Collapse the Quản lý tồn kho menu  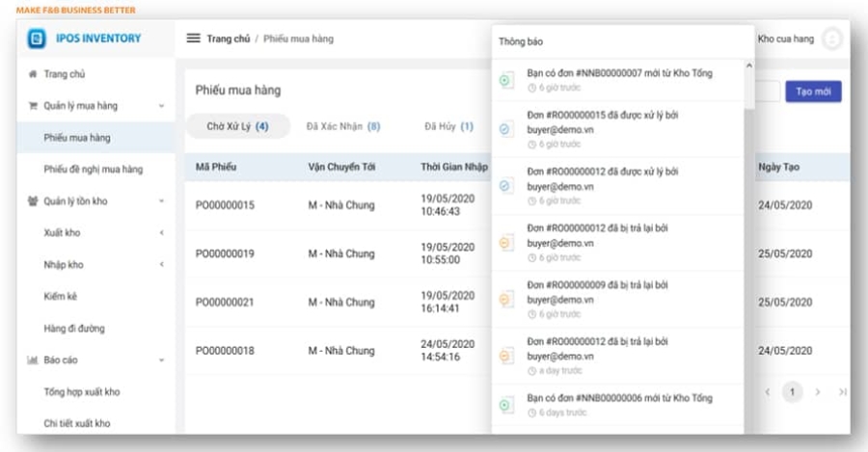(162, 200)
